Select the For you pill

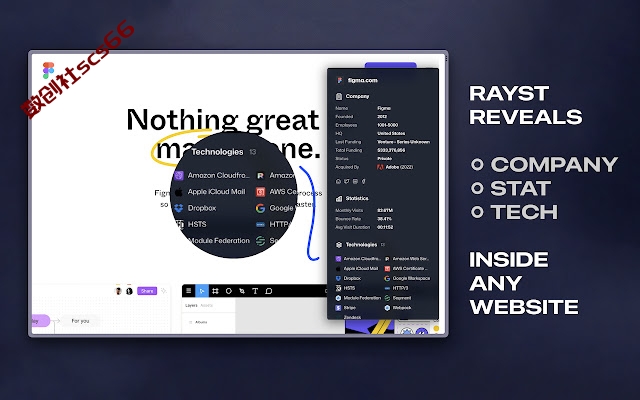click(x=80, y=321)
